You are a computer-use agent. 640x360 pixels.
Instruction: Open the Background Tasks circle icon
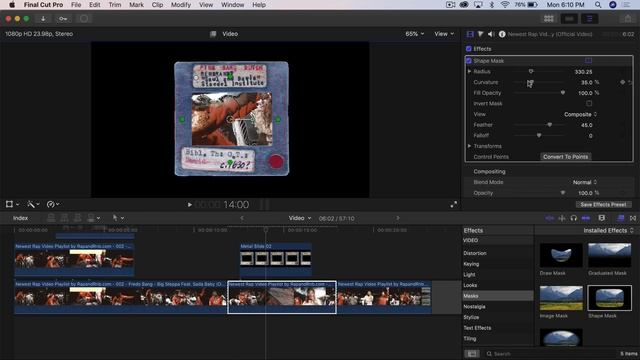coord(84,19)
